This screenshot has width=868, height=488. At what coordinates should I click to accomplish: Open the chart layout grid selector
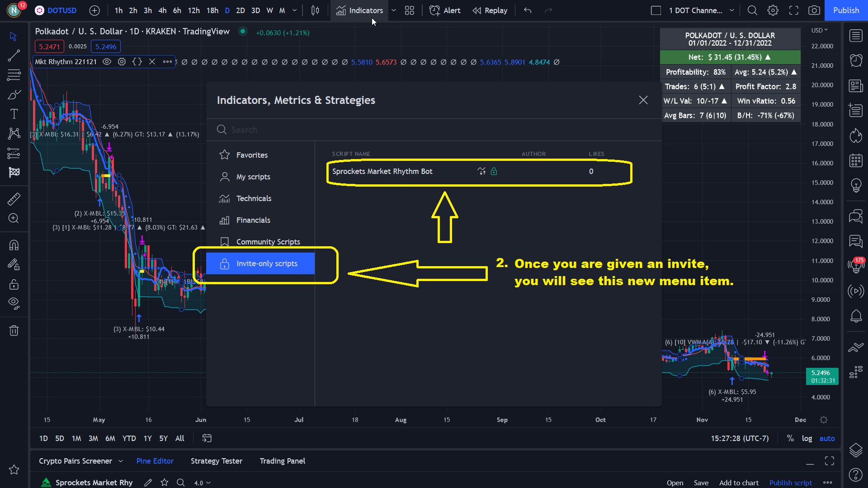point(410,10)
